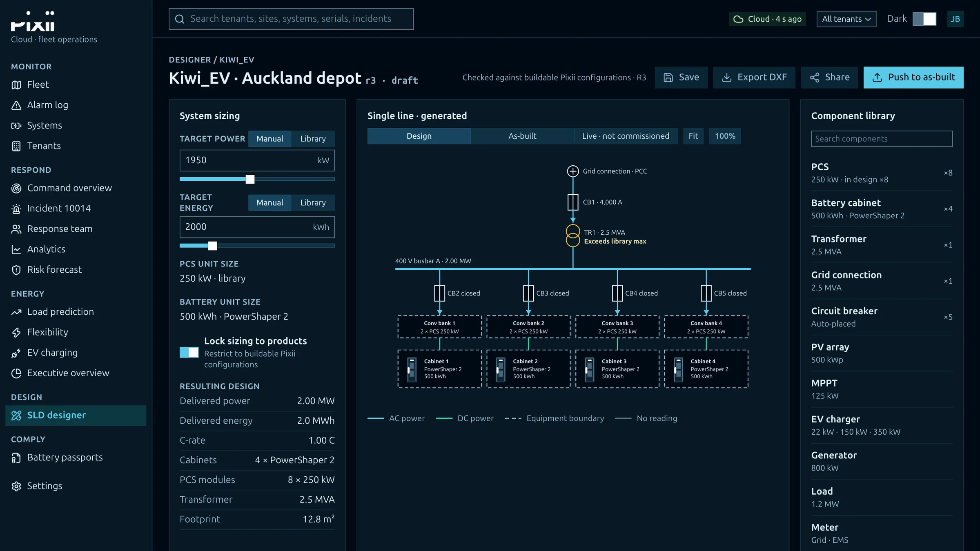Open the EV charging plug icon
Screen dimensions: 980x551
(x=16, y=353)
